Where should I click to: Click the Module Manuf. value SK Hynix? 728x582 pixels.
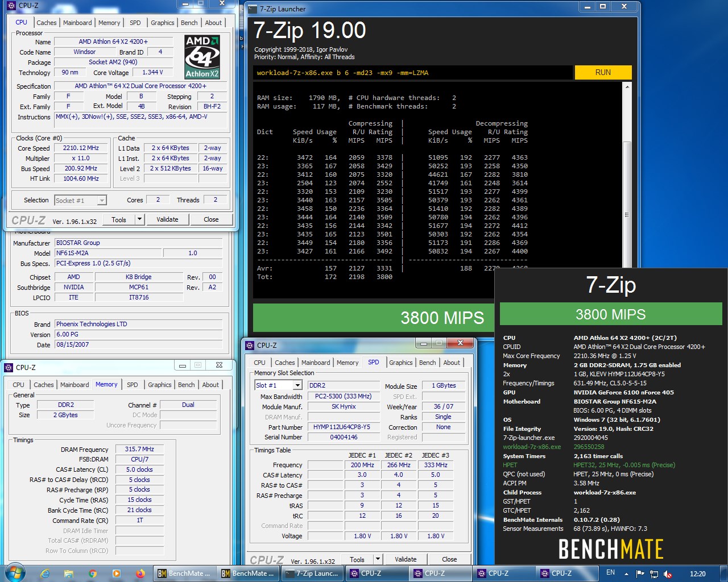[x=344, y=406]
